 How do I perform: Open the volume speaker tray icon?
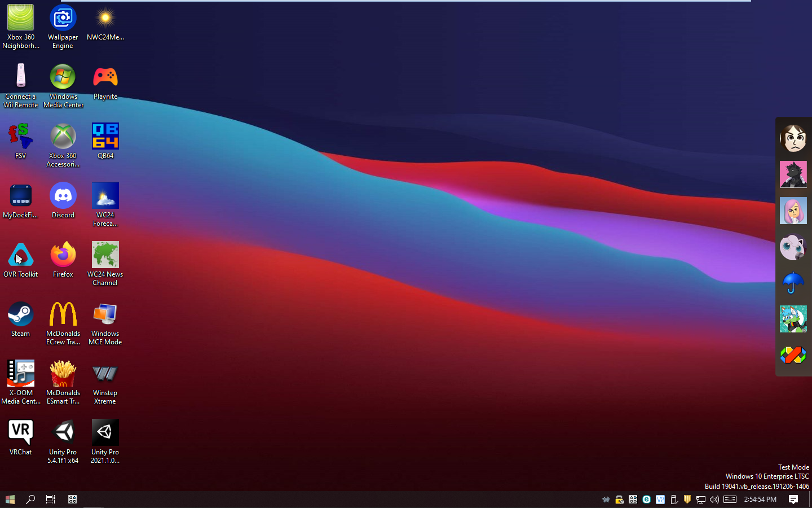pyautogui.click(x=714, y=500)
